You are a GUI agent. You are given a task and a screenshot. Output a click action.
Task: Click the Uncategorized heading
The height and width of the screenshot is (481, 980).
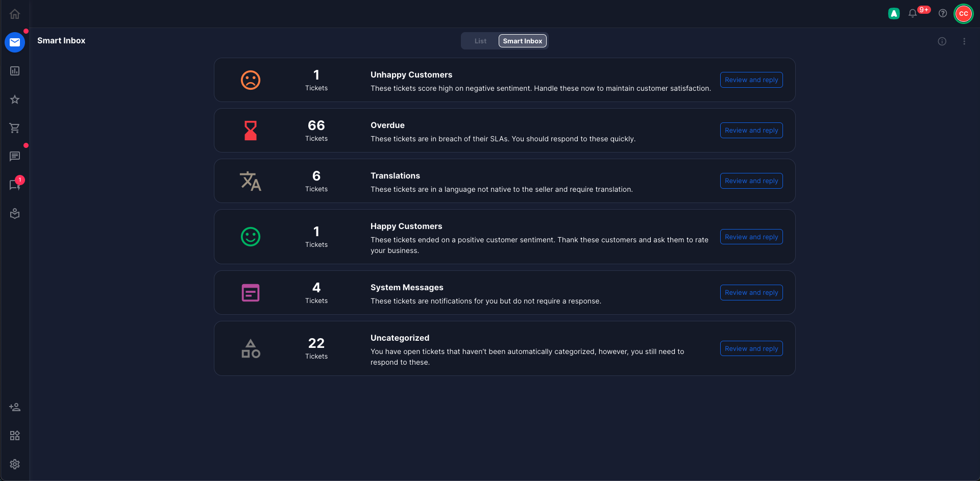[400, 338]
